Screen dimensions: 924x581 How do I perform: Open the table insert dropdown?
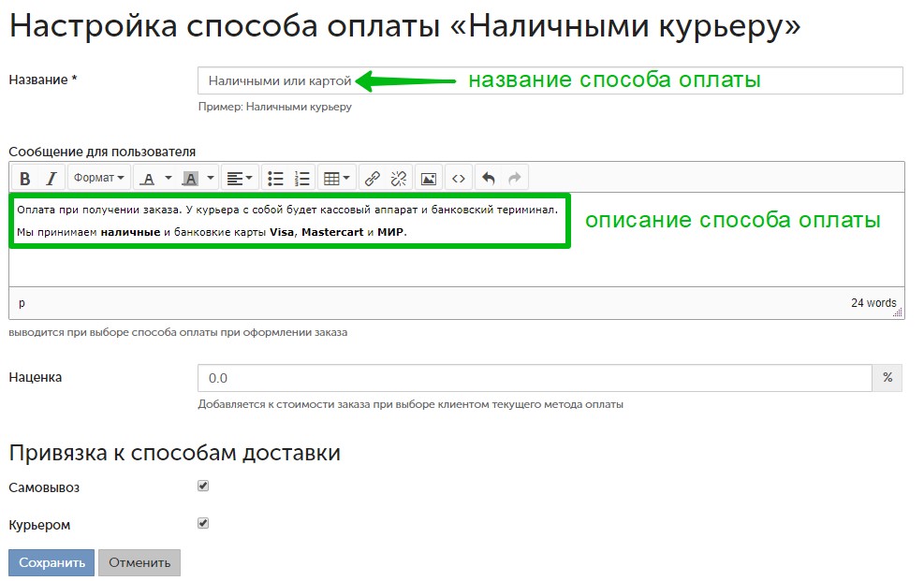point(336,178)
